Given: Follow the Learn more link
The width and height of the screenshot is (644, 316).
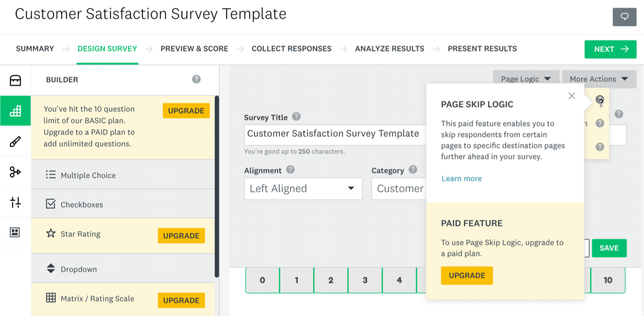Looking at the screenshot, I should click(462, 179).
